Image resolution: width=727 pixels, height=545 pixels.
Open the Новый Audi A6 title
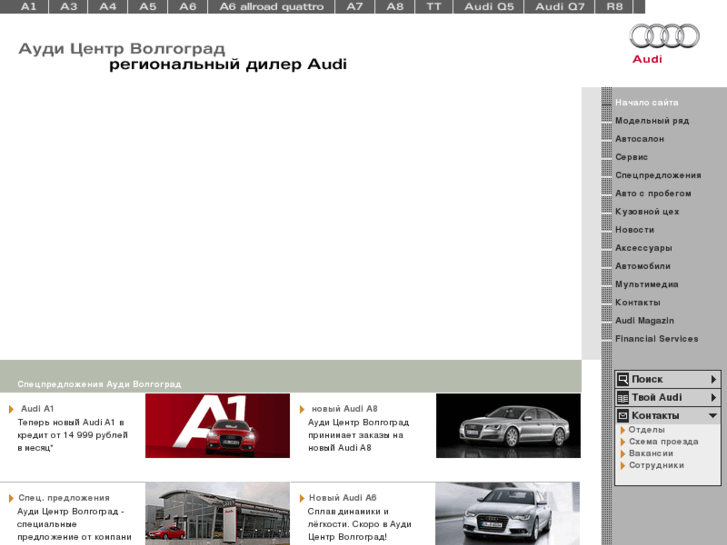pos(343,498)
